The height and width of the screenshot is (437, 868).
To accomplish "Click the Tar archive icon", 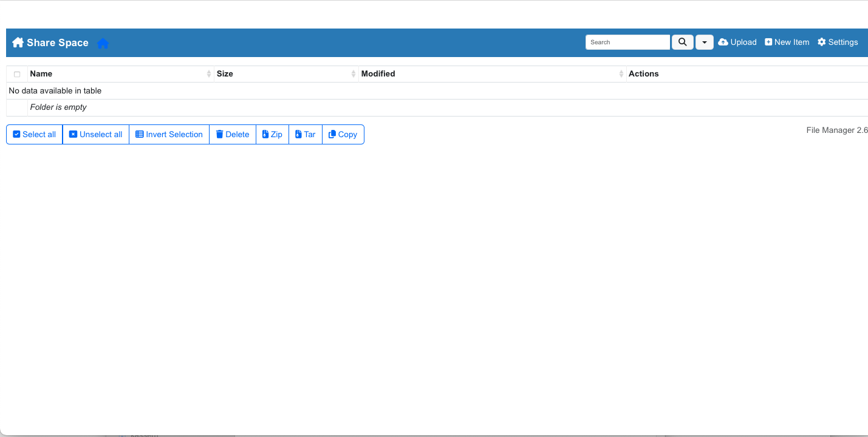I will [297, 134].
